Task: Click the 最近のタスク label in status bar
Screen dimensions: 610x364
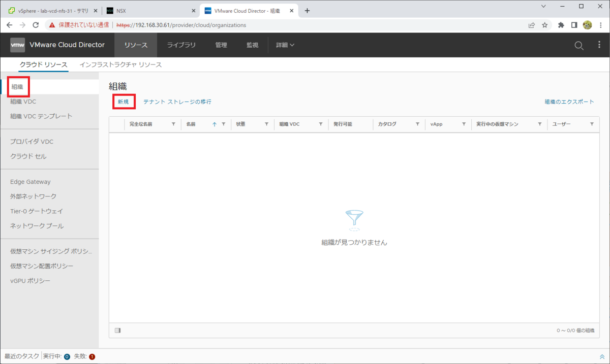Action: (x=21, y=356)
